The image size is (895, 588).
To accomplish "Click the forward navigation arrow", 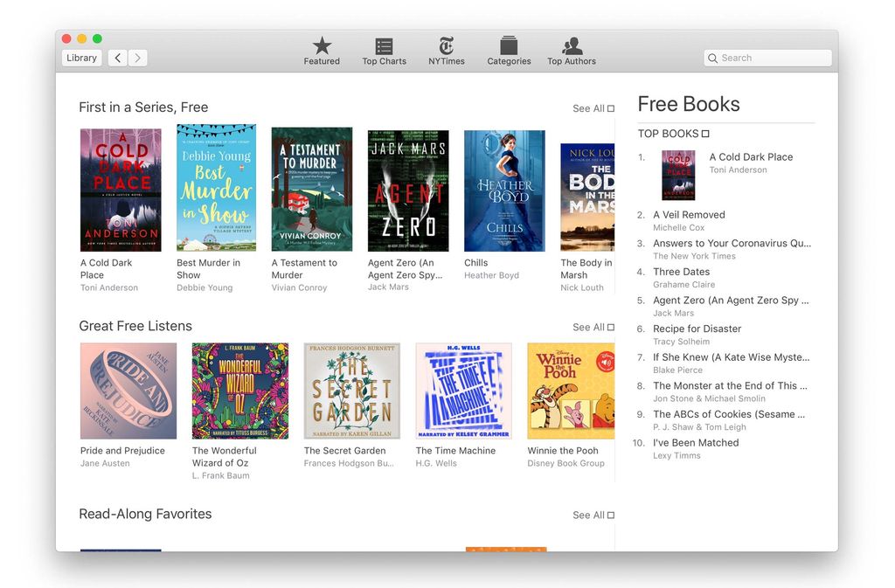I will [x=138, y=58].
